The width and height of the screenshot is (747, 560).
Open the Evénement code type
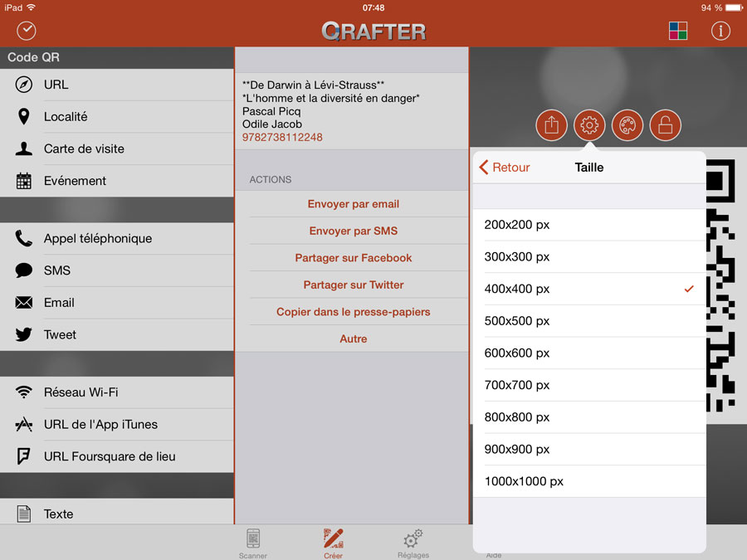pyautogui.click(x=117, y=181)
